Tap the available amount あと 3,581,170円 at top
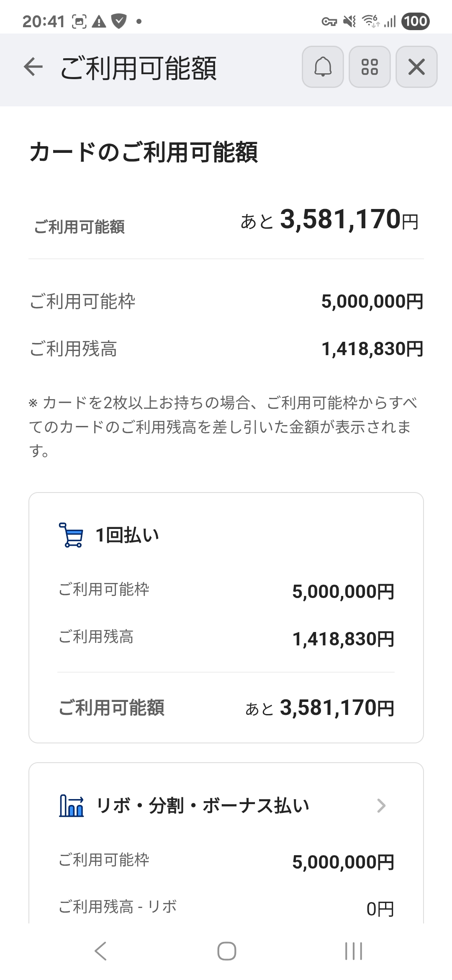This screenshot has width=452, height=980. pos(329,220)
